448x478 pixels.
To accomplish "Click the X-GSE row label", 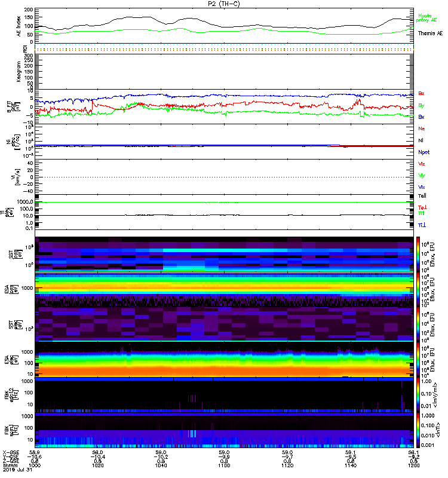I will (10, 453).
